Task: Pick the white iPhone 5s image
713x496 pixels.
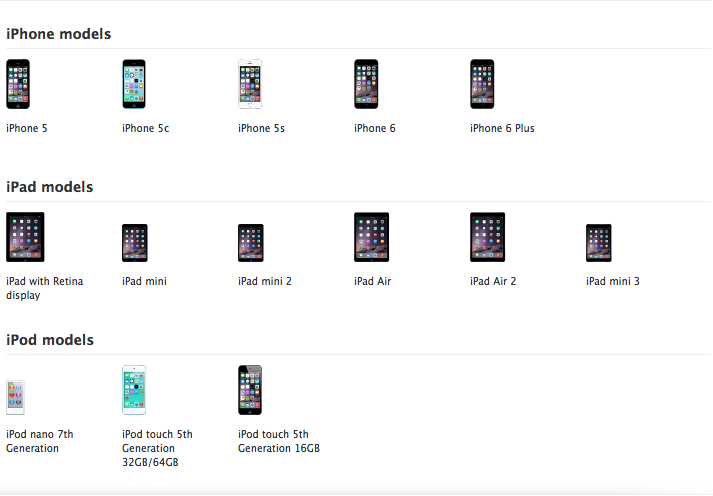Action: [250, 84]
